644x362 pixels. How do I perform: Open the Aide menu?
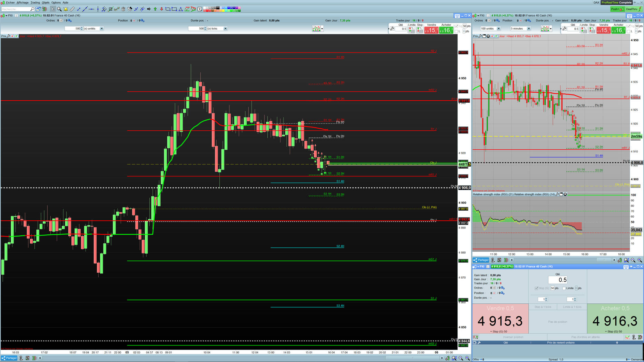pyautogui.click(x=65, y=2)
